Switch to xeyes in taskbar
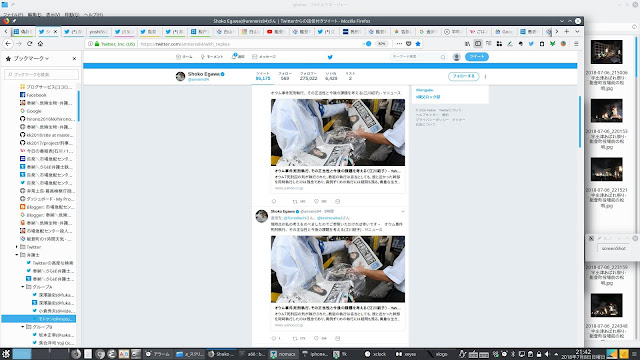 point(406,354)
